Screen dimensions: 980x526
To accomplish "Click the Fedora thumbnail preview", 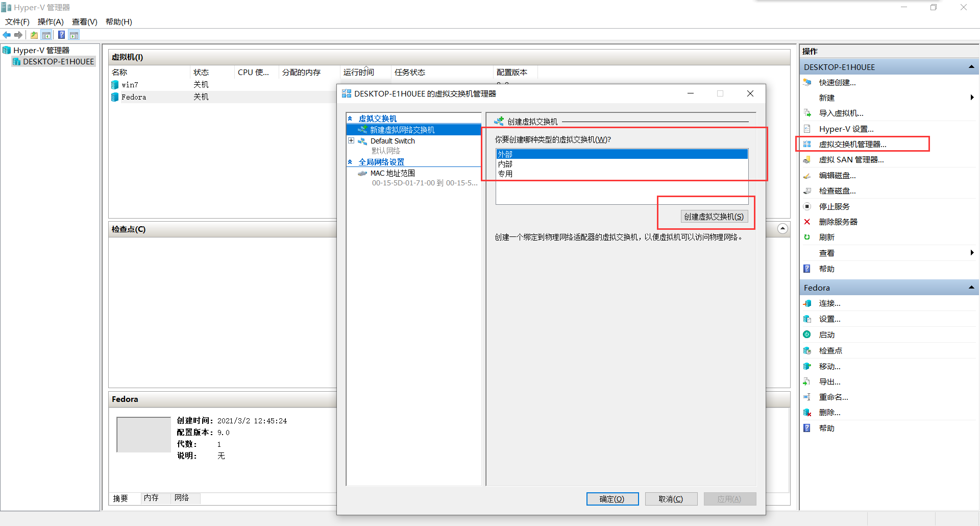I will [143, 435].
